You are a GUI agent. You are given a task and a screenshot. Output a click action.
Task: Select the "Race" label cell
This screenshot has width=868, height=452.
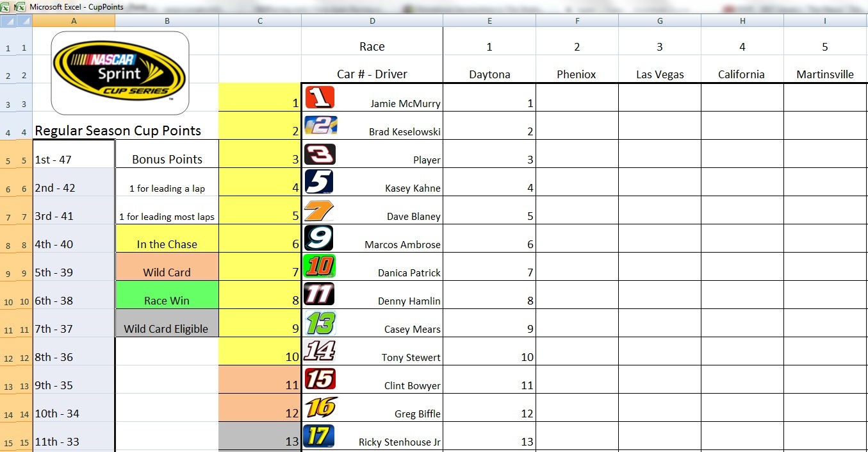coord(372,41)
